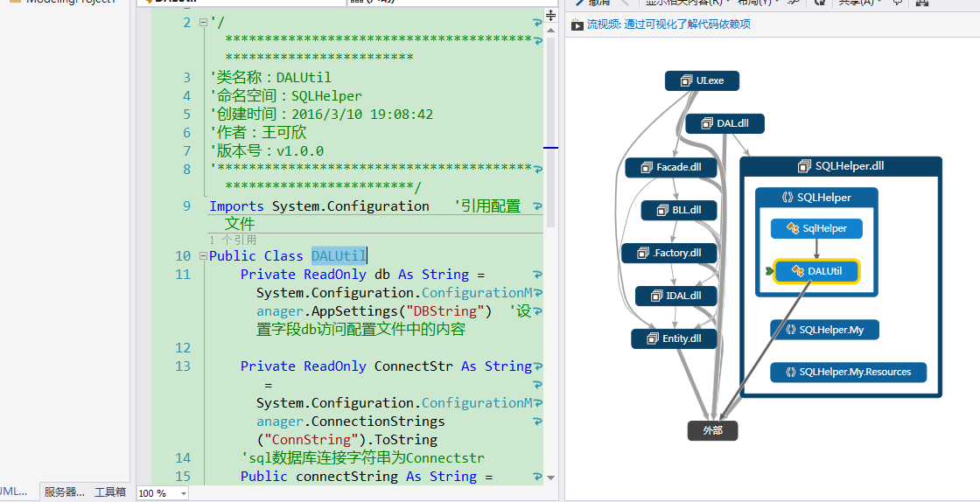Click the SQLHelper.dll group header
The width and height of the screenshot is (980, 502).
pyautogui.click(x=841, y=166)
